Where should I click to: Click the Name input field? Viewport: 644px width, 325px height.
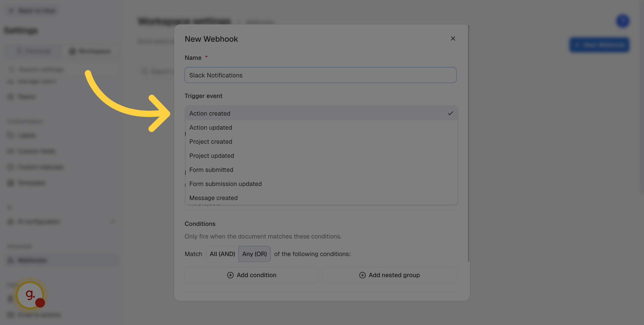(320, 75)
